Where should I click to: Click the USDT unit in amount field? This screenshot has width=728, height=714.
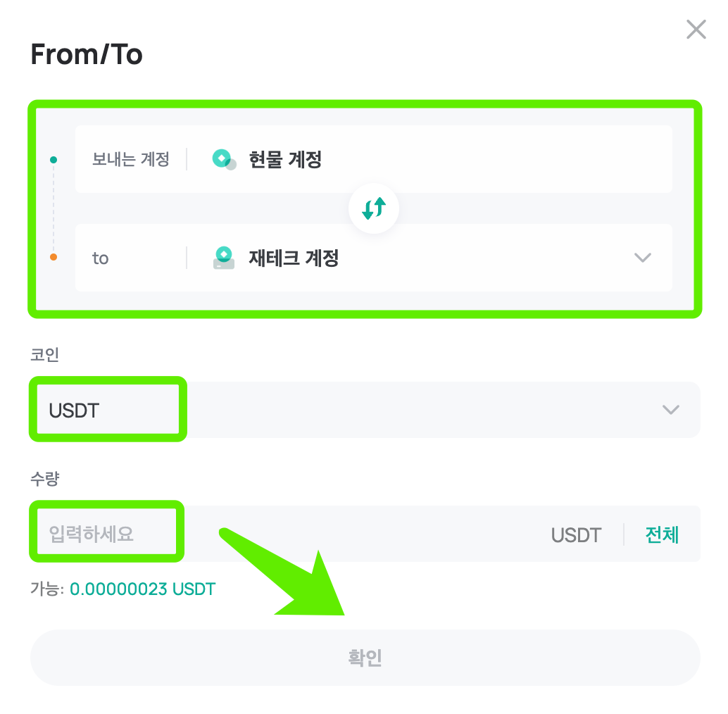coord(576,535)
